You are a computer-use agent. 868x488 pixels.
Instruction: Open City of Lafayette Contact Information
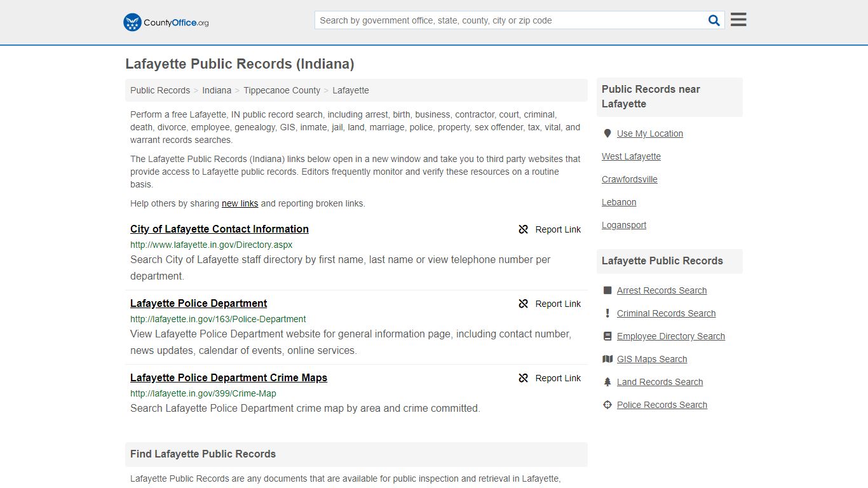pos(219,229)
